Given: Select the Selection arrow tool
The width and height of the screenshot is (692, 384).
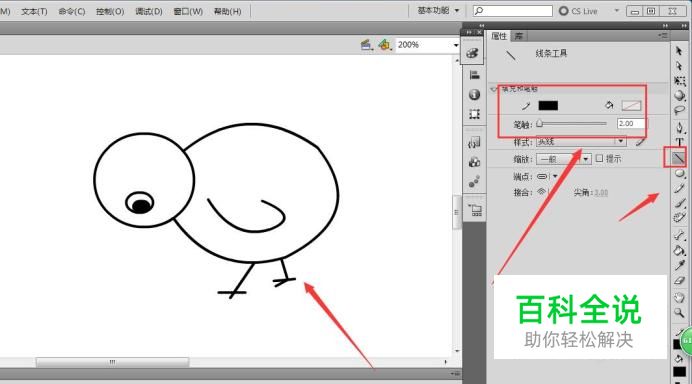Looking at the screenshot, I should (679, 51).
